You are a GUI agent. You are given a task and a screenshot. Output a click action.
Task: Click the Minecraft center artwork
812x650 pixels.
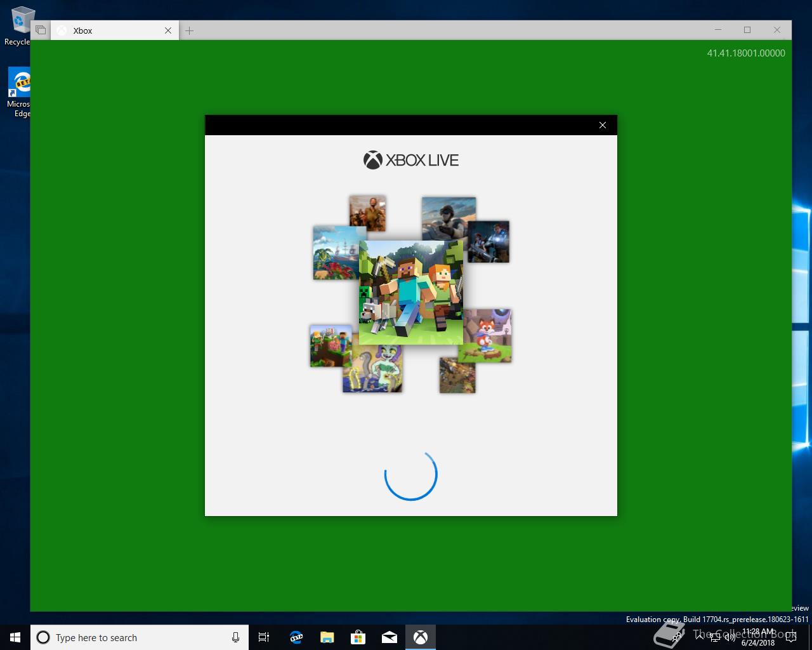[411, 292]
